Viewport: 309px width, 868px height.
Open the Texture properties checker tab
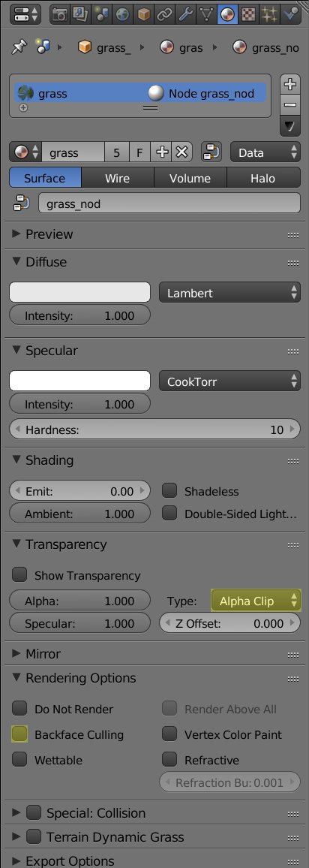coord(249,14)
